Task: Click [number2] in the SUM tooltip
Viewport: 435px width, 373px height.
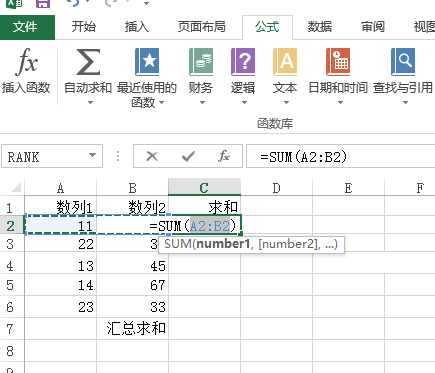Action: coord(288,244)
